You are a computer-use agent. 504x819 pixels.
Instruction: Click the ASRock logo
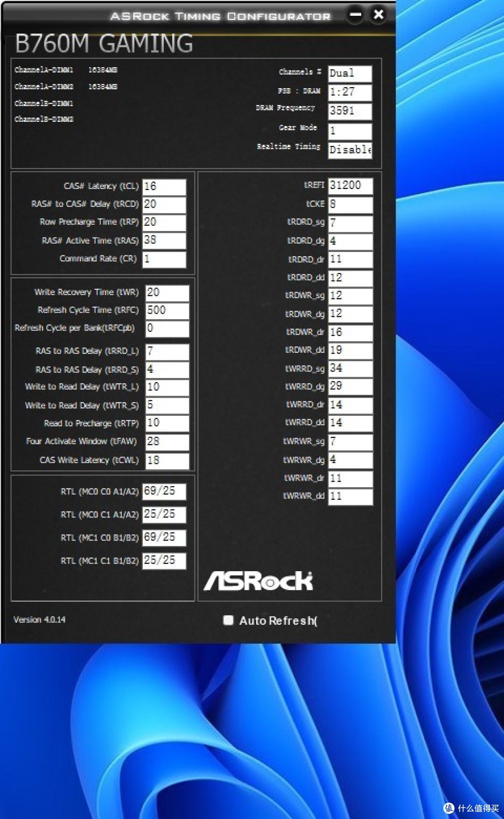click(259, 581)
